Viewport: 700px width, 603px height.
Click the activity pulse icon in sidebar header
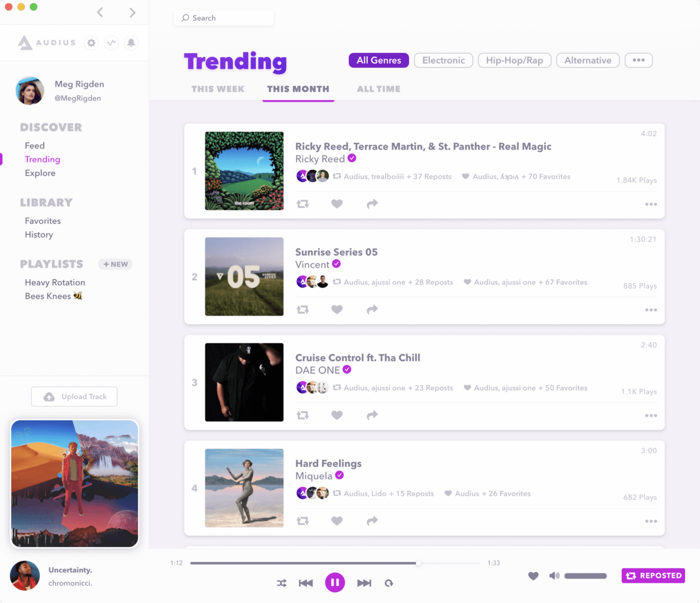(x=112, y=43)
